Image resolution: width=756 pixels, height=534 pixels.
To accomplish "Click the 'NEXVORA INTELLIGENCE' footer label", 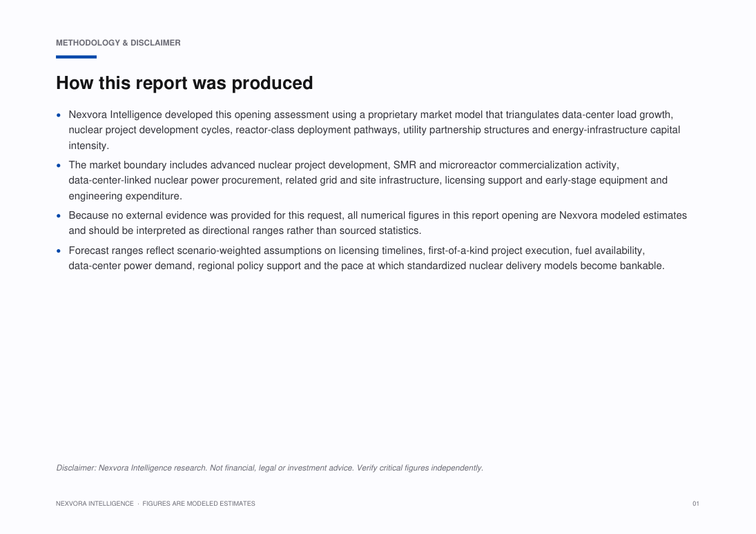I will click(x=95, y=504).
